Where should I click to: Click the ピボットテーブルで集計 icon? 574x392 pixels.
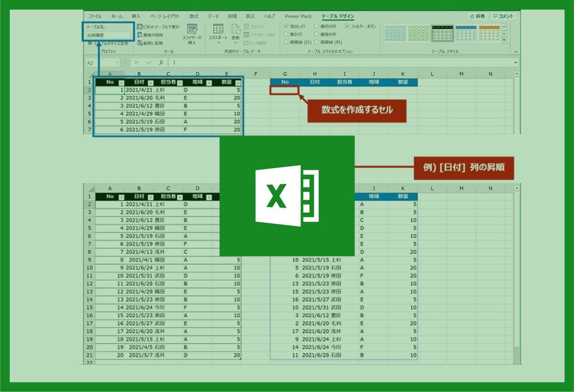tap(140, 27)
